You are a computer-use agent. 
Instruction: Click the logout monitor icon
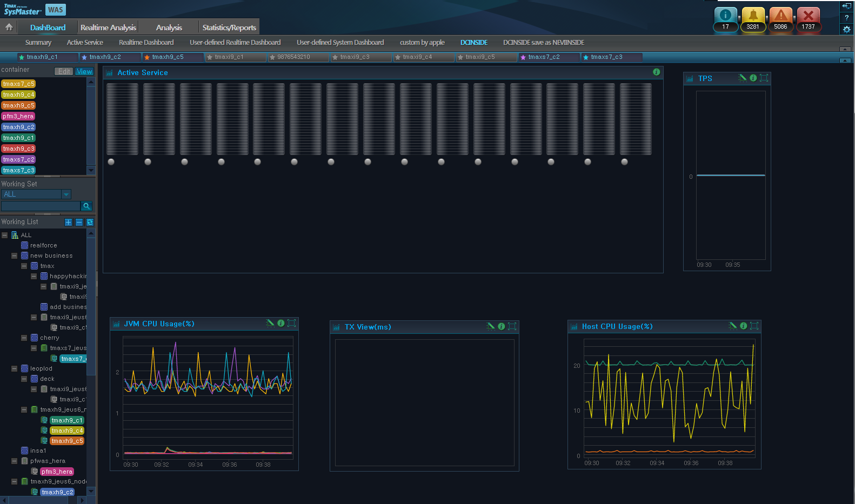click(847, 6)
